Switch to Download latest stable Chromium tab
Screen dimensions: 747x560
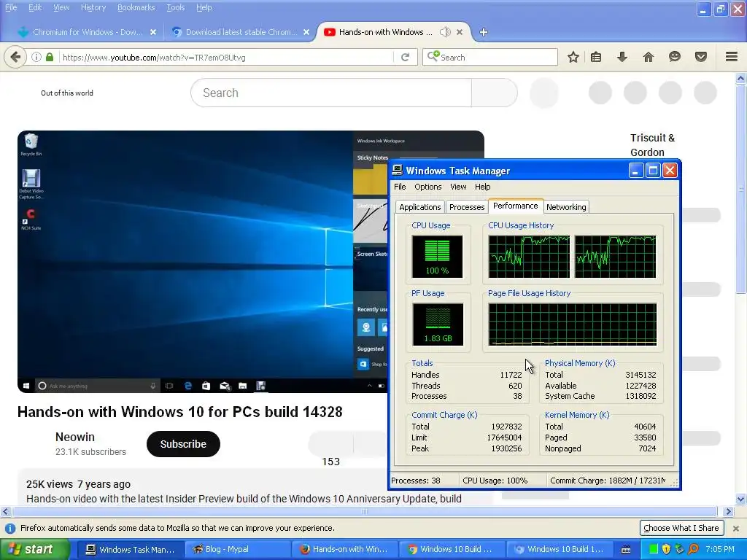[x=241, y=32]
